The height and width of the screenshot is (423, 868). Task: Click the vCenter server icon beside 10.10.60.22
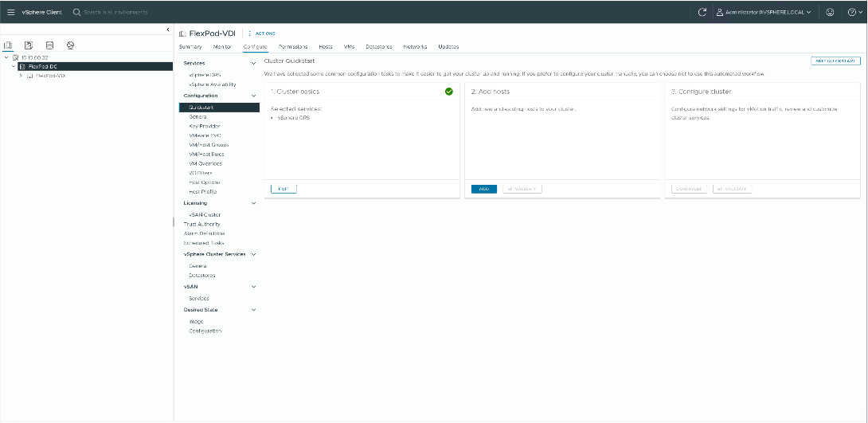15,57
